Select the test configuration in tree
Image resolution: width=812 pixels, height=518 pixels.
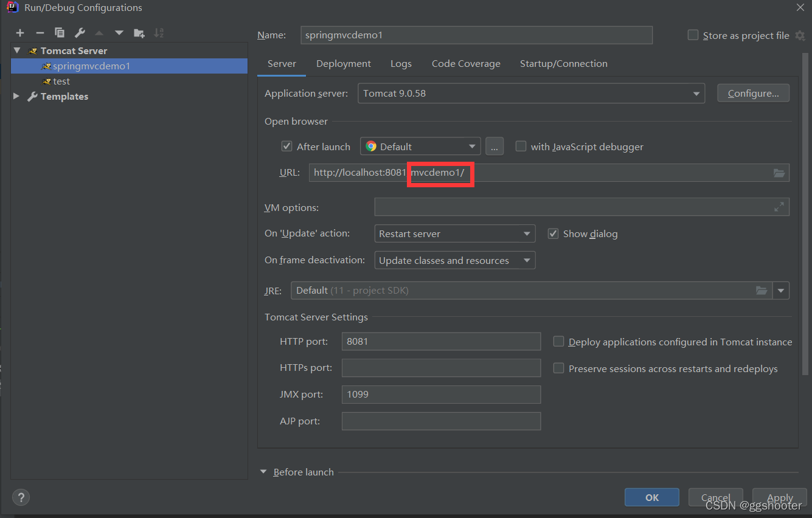(129, 81)
